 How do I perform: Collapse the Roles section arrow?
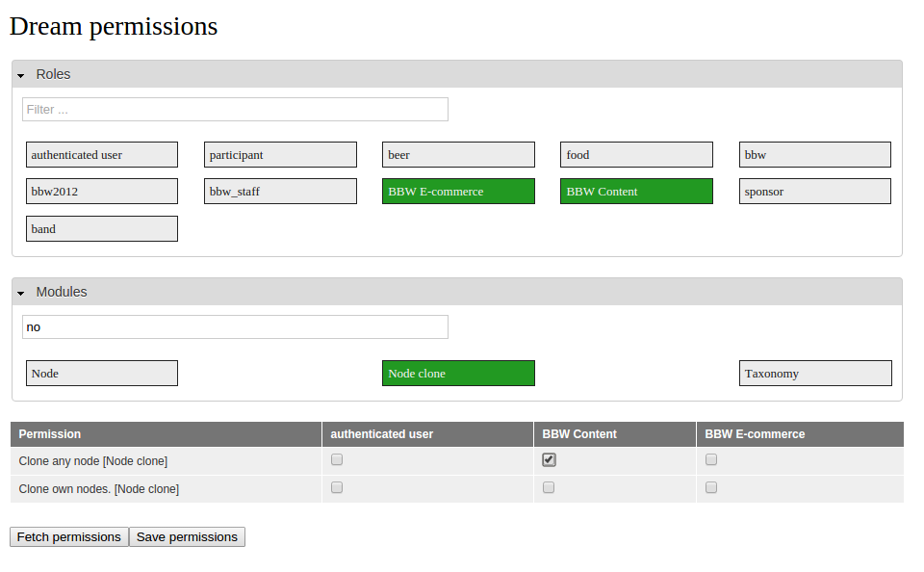coord(20,75)
